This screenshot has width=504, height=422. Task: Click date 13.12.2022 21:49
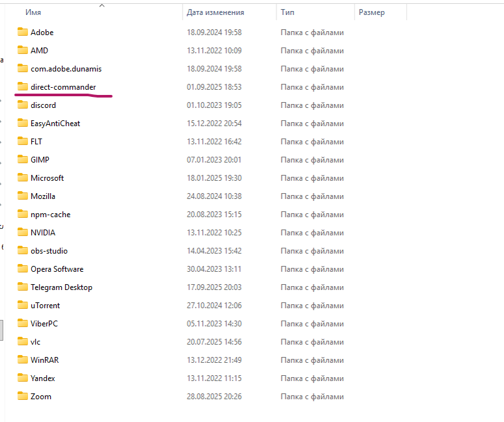tap(214, 360)
